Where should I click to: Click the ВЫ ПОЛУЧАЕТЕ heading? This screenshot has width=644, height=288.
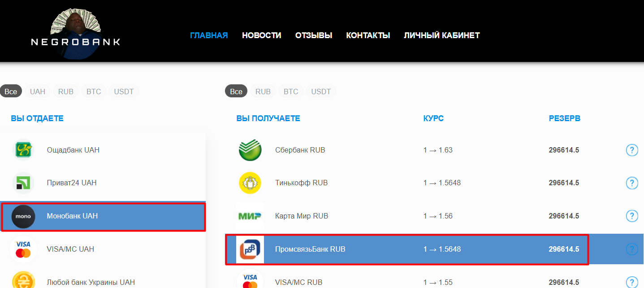click(268, 118)
